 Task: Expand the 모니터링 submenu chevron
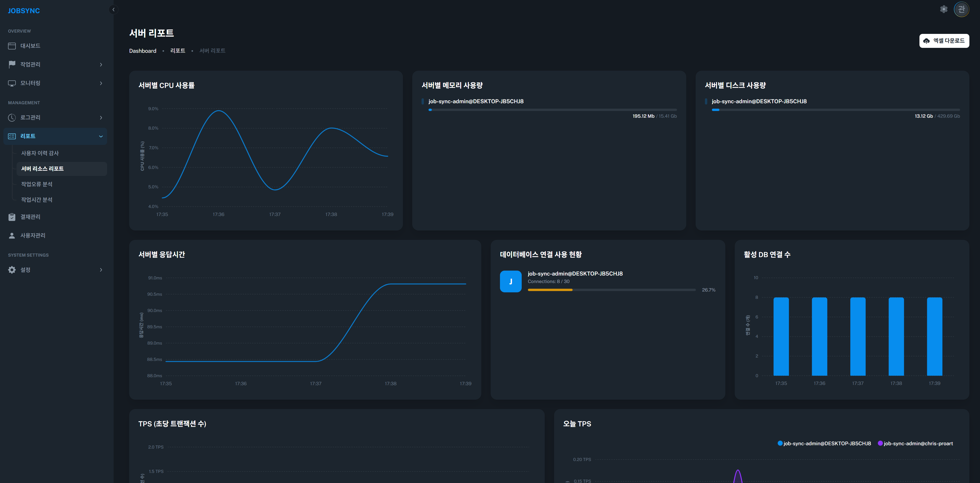click(x=101, y=83)
